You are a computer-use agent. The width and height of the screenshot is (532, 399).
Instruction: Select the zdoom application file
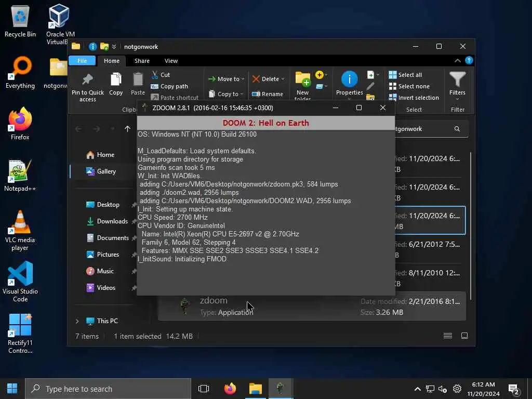(312, 307)
